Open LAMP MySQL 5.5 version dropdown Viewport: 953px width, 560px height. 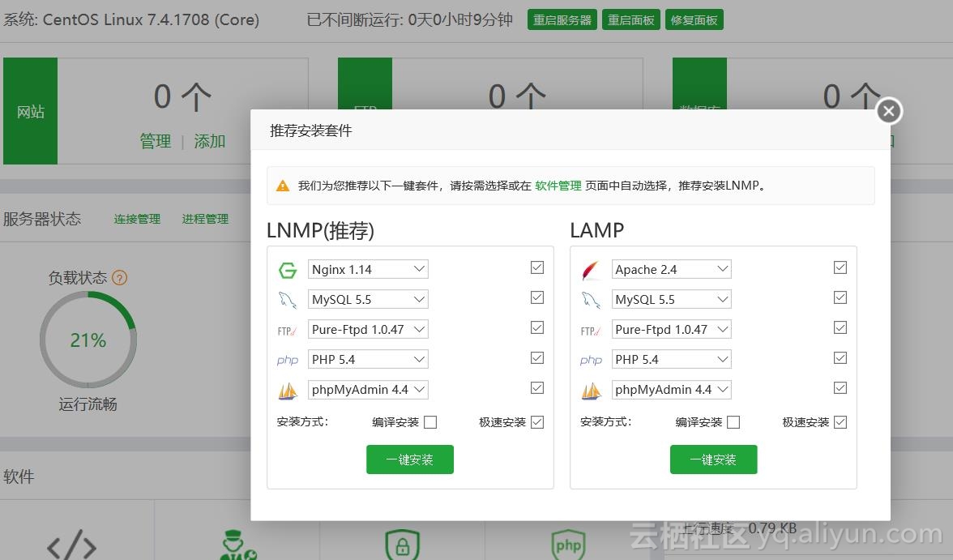pos(671,299)
